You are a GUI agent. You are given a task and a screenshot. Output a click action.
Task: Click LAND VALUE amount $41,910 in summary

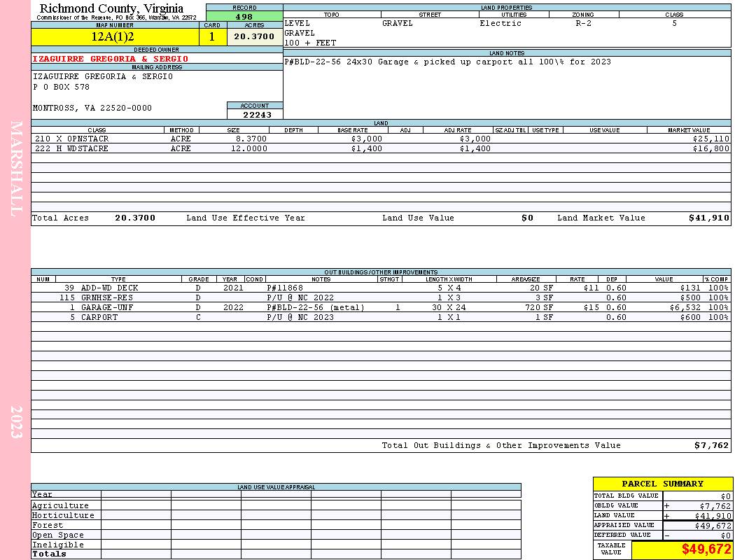tap(713, 516)
